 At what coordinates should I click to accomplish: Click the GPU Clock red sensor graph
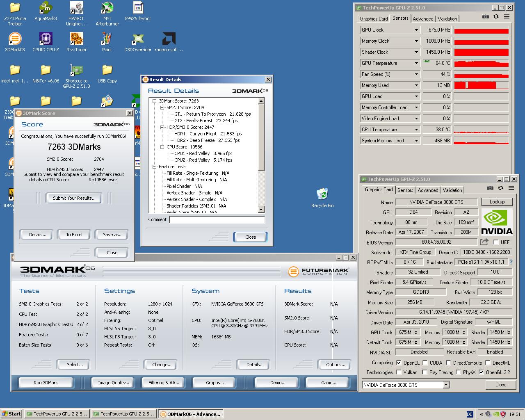(x=481, y=30)
